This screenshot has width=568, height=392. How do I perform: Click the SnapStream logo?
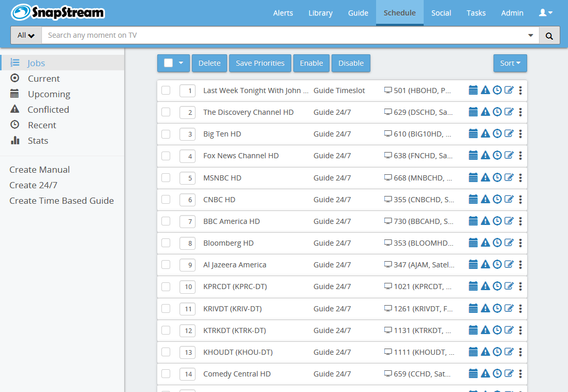[58, 13]
